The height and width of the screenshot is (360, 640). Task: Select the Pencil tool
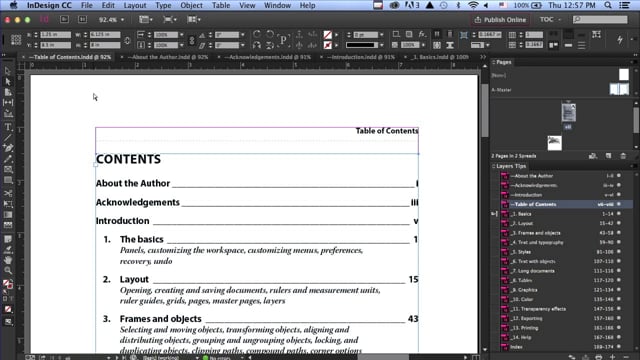[x=8, y=159]
